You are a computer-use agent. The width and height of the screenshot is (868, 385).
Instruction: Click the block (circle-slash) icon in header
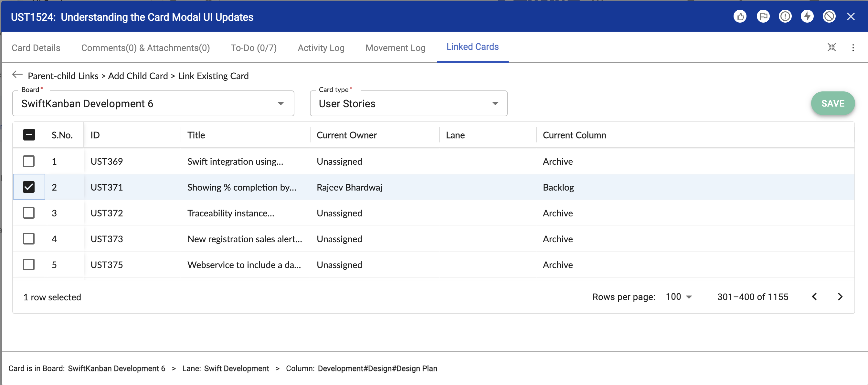pyautogui.click(x=829, y=16)
